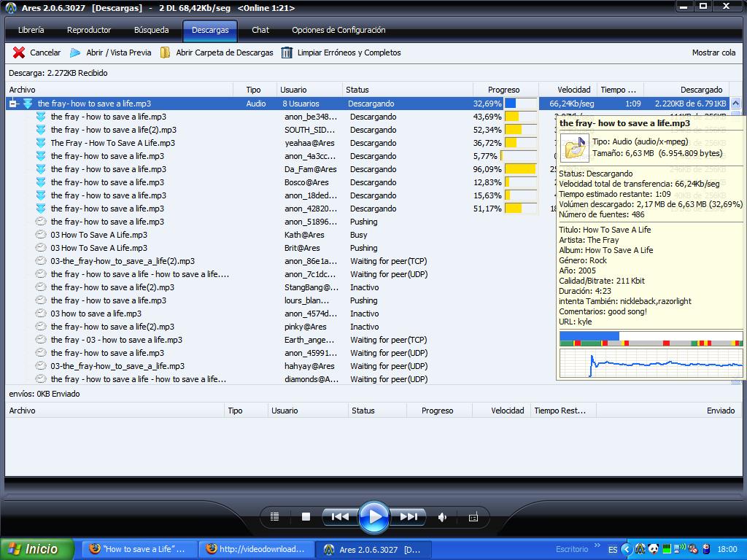Click the Abrir / Vista Previa icon
This screenshot has width=747, height=560.
coord(75,52)
